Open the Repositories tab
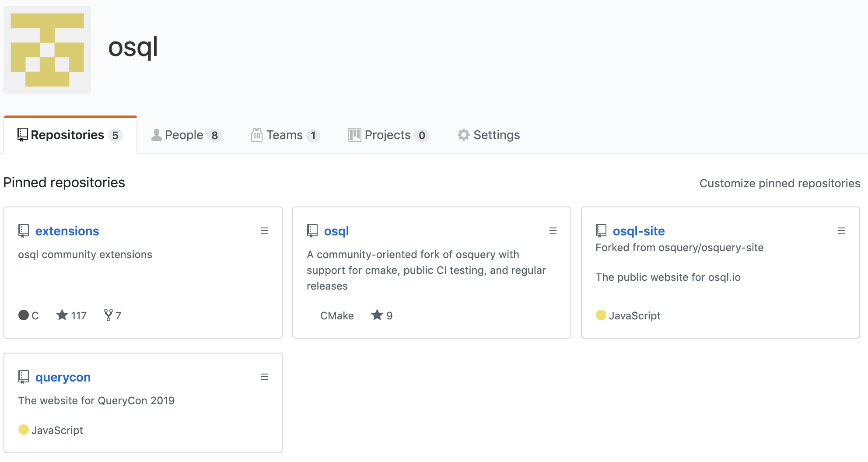Viewport: 868px width, 462px height. point(70,135)
